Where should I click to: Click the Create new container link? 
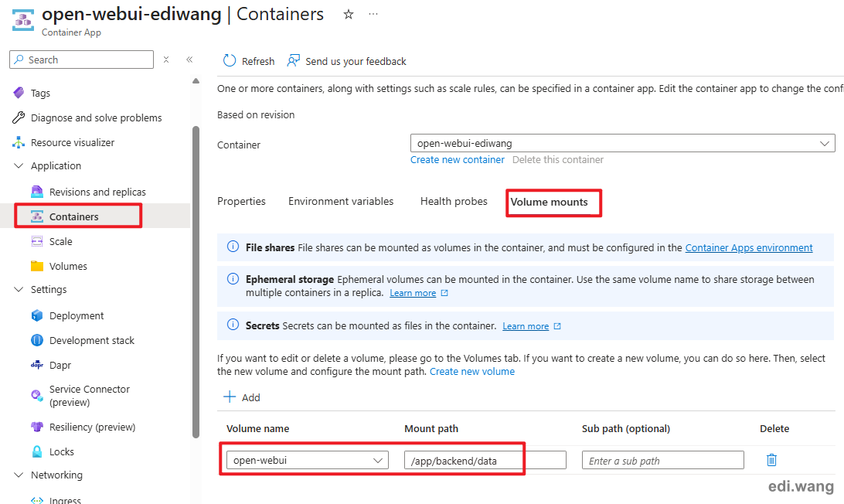[458, 160]
